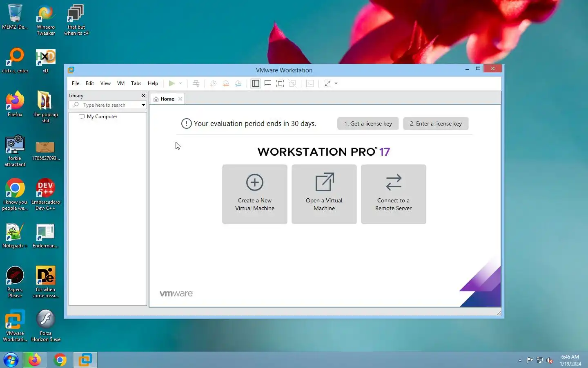Select the MEMZ-De... recycle bin icon
This screenshot has width=588, height=368.
[15, 17]
